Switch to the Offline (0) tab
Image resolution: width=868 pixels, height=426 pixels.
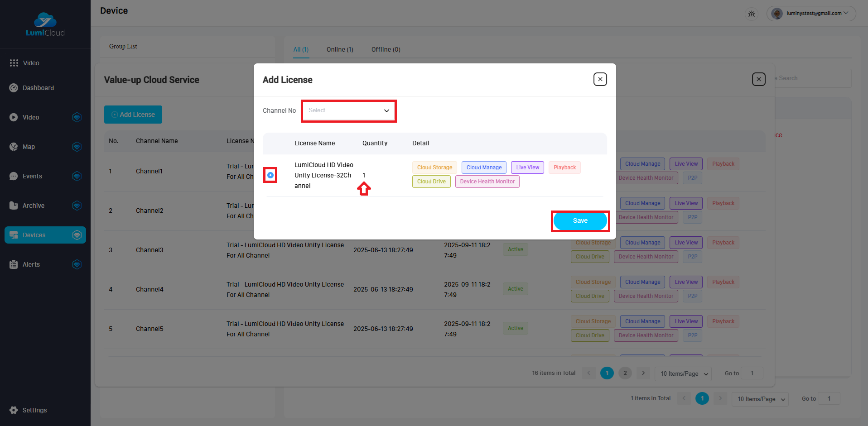point(386,49)
